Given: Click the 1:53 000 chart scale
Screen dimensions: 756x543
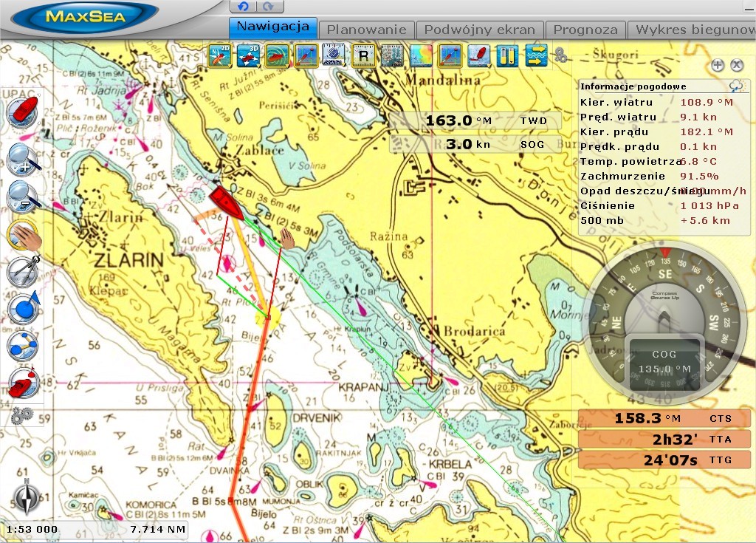Looking at the screenshot, I should pos(32,530).
